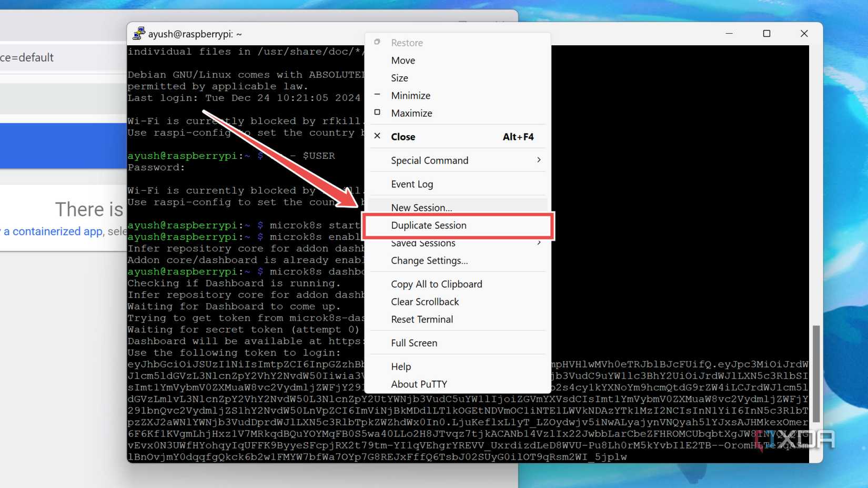The image size is (868, 488).
Task: Select Copy All to Clipboard
Action: click(x=457, y=284)
